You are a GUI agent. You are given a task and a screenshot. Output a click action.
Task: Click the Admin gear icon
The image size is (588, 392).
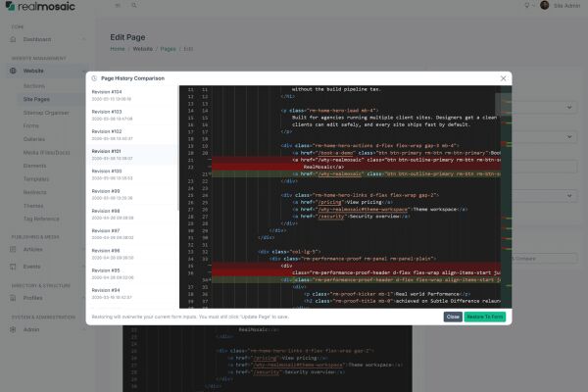click(13, 329)
